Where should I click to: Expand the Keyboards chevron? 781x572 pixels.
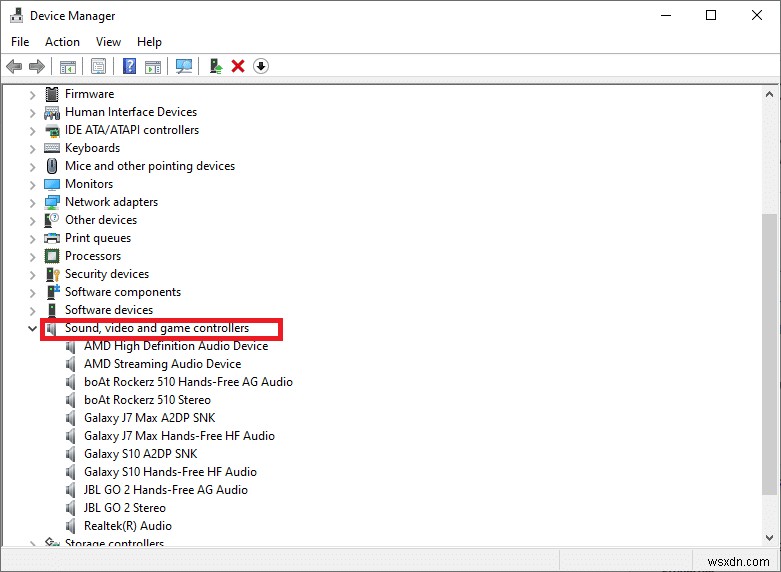tap(32, 149)
